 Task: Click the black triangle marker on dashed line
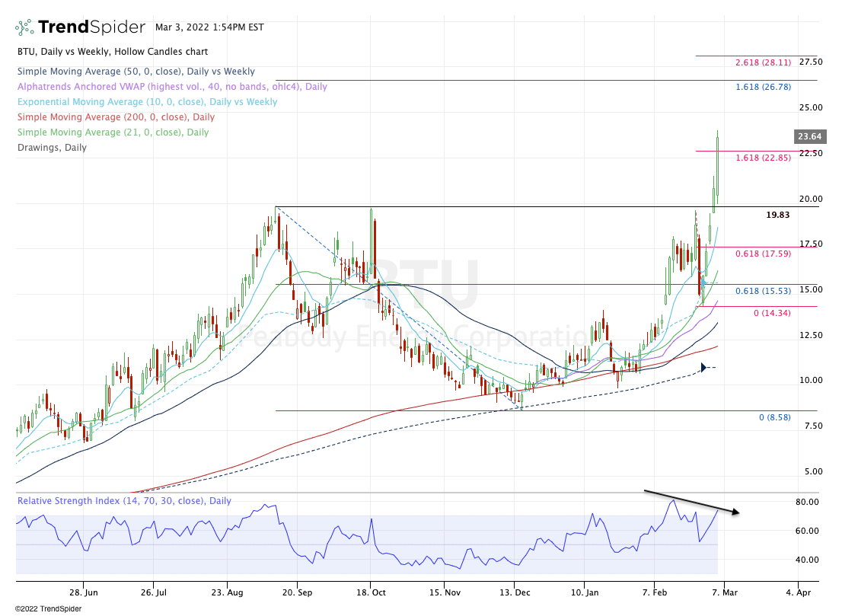click(x=704, y=368)
